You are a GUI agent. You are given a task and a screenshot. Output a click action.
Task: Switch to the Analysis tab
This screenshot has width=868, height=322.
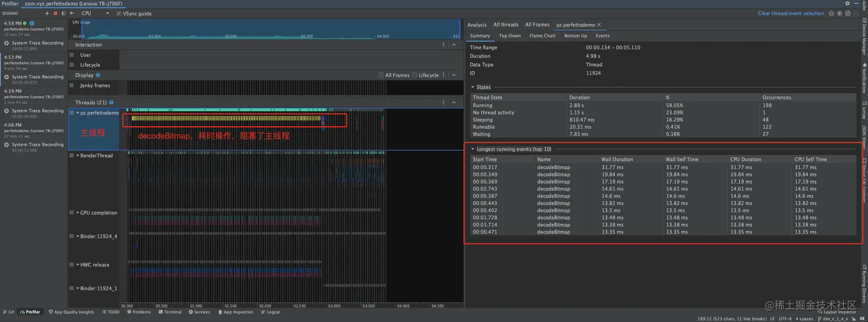(476, 25)
